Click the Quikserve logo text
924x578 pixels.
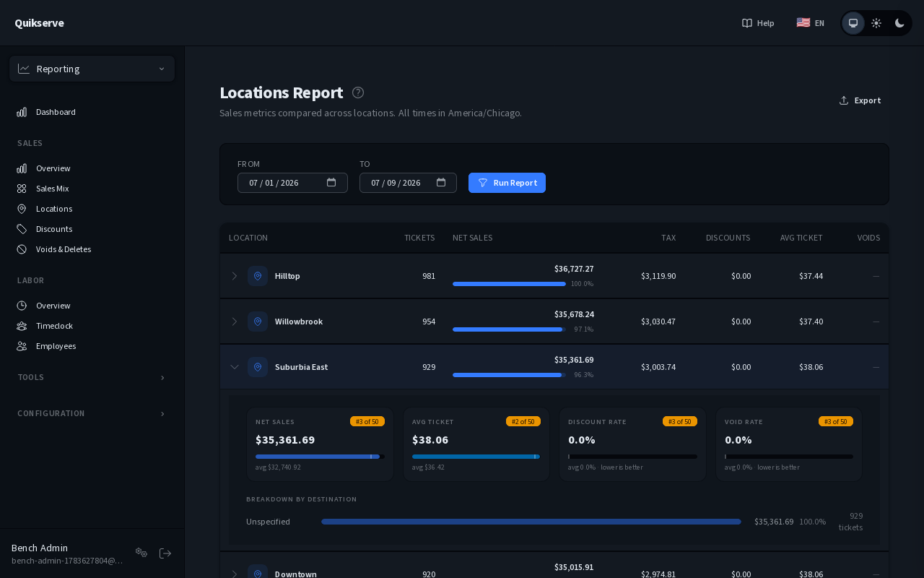[x=39, y=23]
